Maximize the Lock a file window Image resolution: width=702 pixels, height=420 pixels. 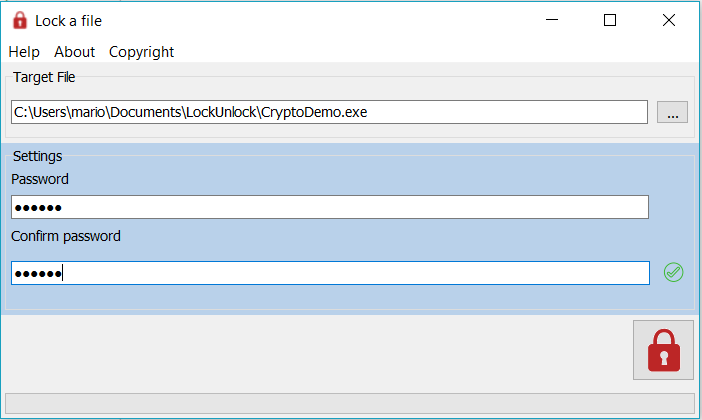[x=610, y=20]
